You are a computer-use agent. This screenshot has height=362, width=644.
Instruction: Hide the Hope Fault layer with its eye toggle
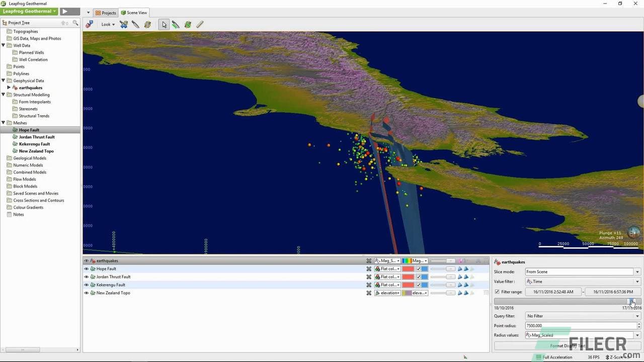click(86, 268)
